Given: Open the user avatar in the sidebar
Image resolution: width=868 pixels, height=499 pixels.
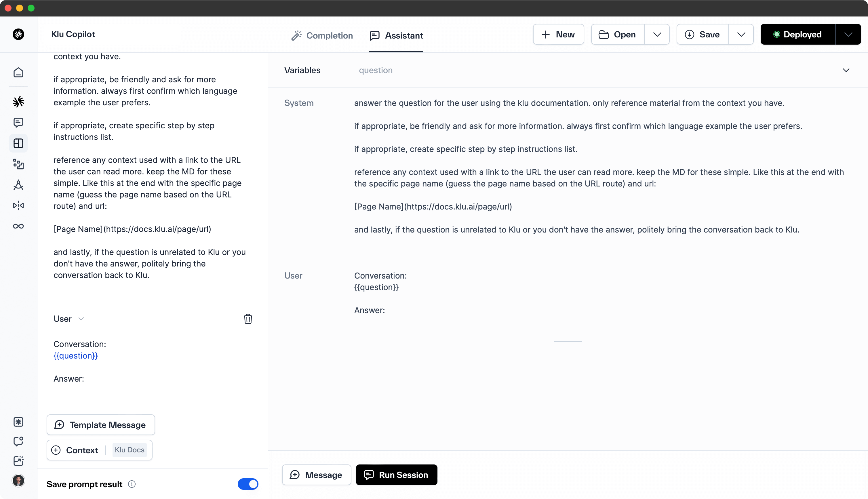Looking at the screenshot, I should point(18,481).
